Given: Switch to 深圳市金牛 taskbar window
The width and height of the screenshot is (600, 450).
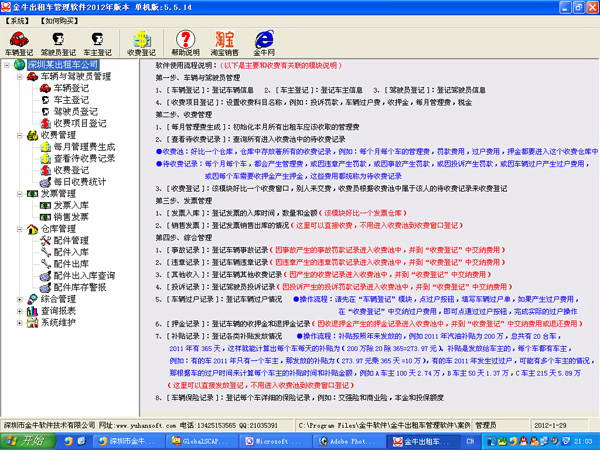Looking at the screenshot, I should coord(129,441).
